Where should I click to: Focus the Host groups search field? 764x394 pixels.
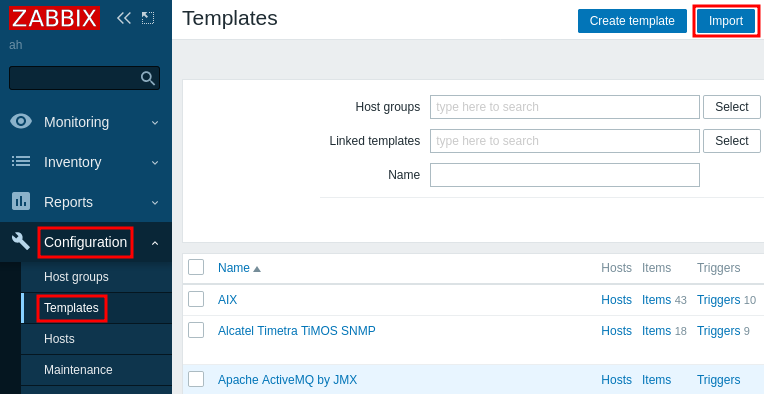pos(565,107)
